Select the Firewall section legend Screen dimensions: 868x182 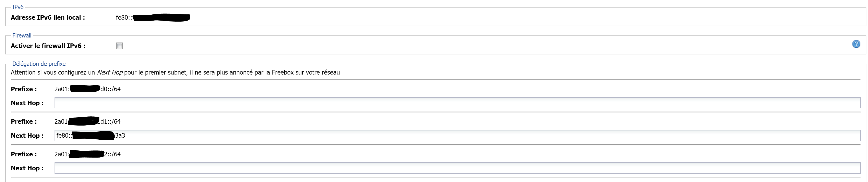(21, 35)
